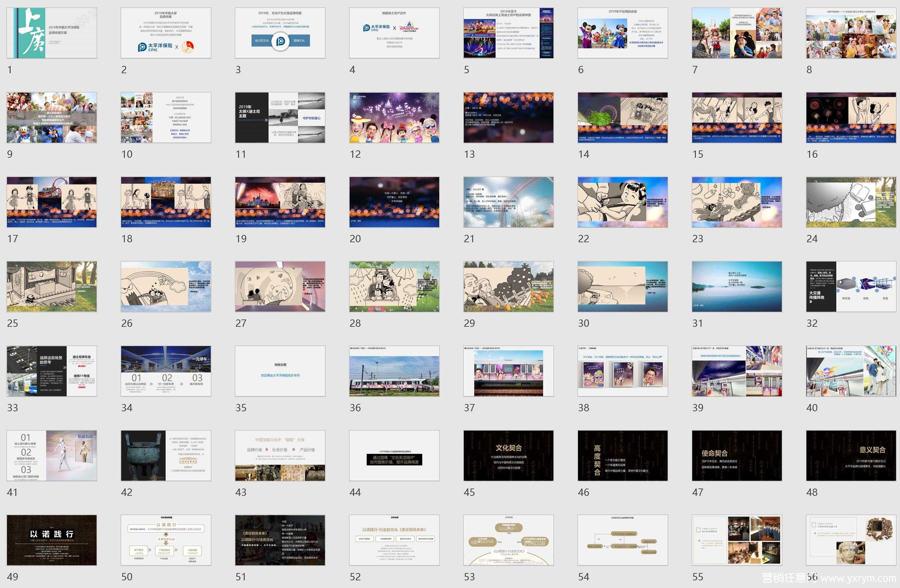Select slide 9 with the Donald Duck photo
This screenshot has height=588, width=900.
[x=52, y=117]
